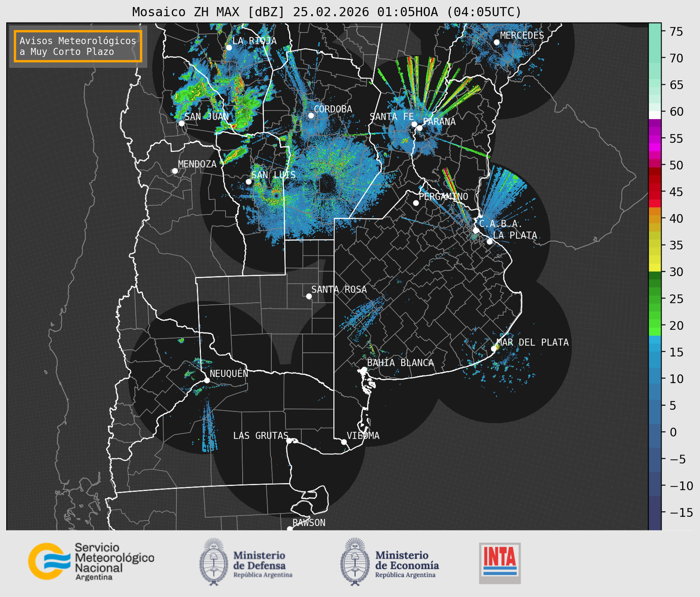The width and height of the screenshot is (700, 597).
Task: Click the Bahía Blanca marker dot
Action: [x=364, y=369]
